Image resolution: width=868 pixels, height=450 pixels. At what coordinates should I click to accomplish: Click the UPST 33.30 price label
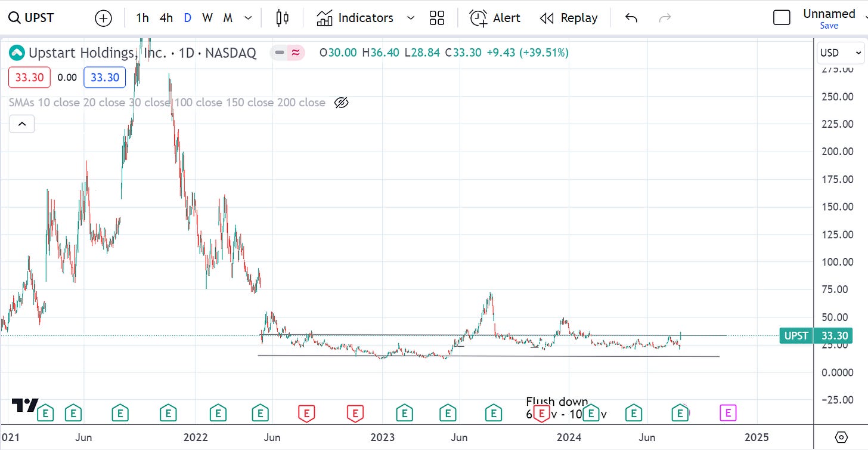816,335
